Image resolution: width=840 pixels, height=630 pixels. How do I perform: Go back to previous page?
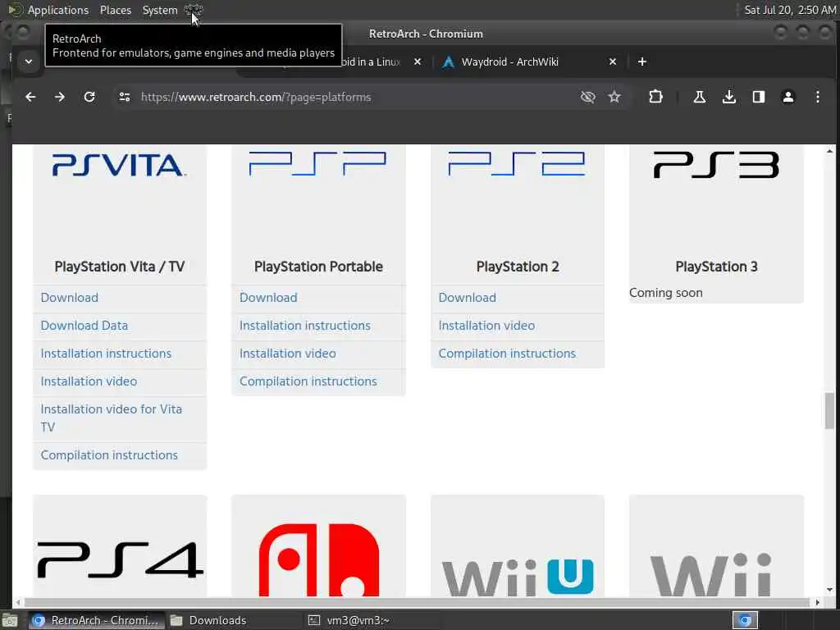point(30,97)
